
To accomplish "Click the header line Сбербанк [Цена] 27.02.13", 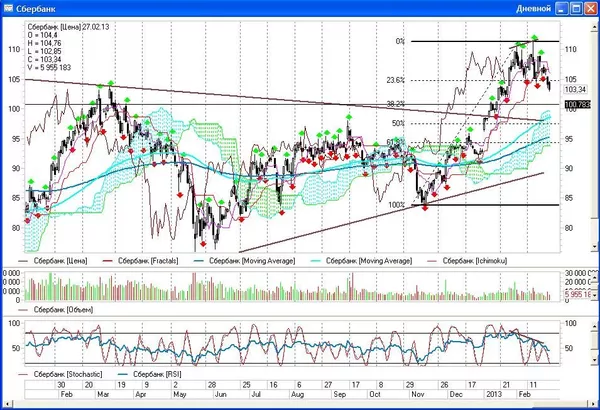I will point(68,27).
